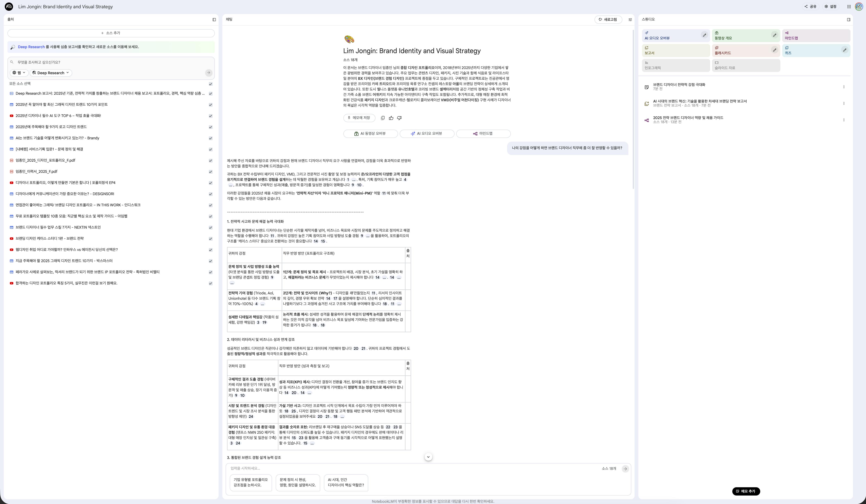
Task: Open the 웹 source type dropdown
Action: 19,73
